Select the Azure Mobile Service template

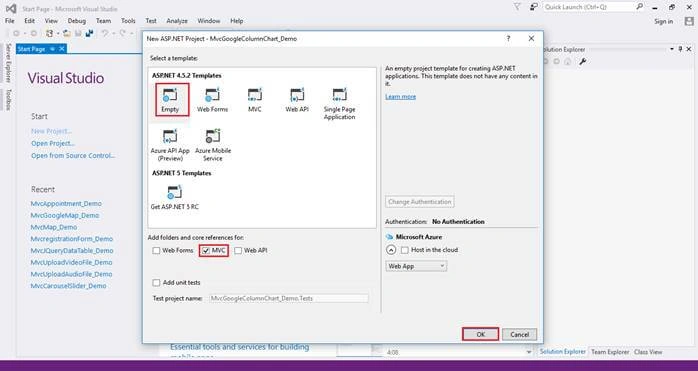(x=213, y=145)
